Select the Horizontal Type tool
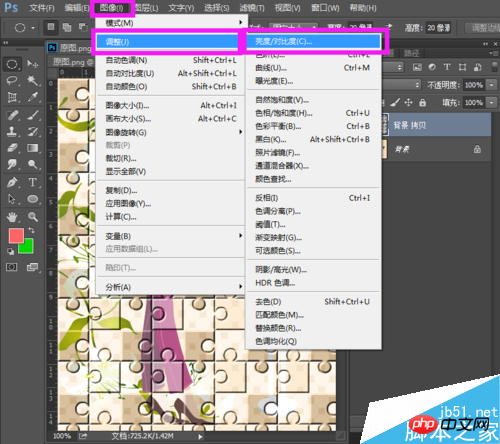 click(32, 182)
